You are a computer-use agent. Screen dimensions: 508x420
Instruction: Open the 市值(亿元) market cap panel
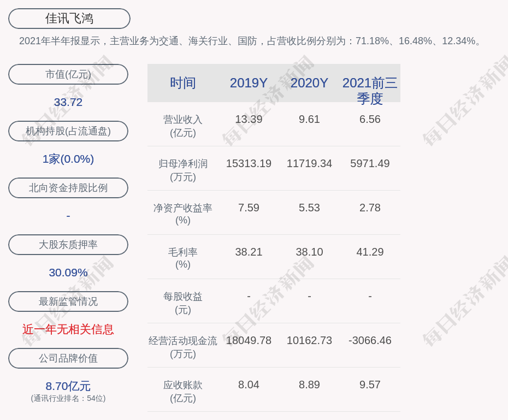click(x=68, y=74)
